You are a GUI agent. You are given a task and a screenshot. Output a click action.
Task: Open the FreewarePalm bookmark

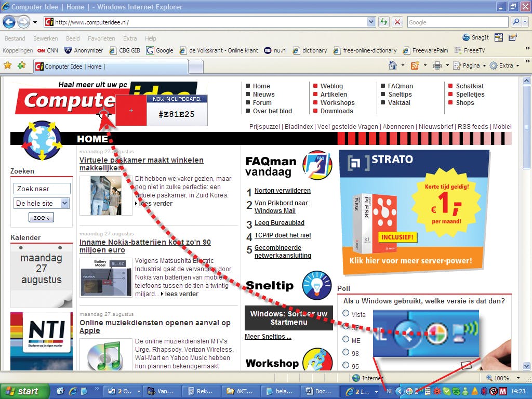coord(425,50)
